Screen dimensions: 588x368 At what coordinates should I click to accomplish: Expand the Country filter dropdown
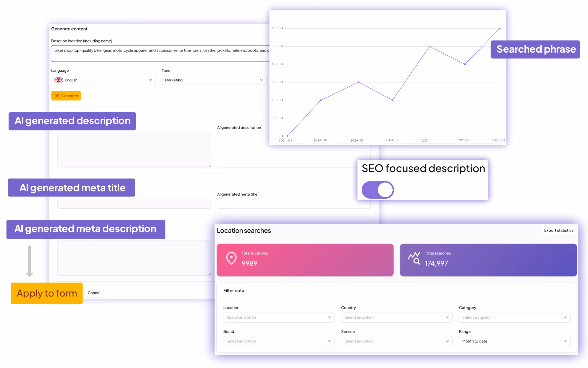click(396, 317)
